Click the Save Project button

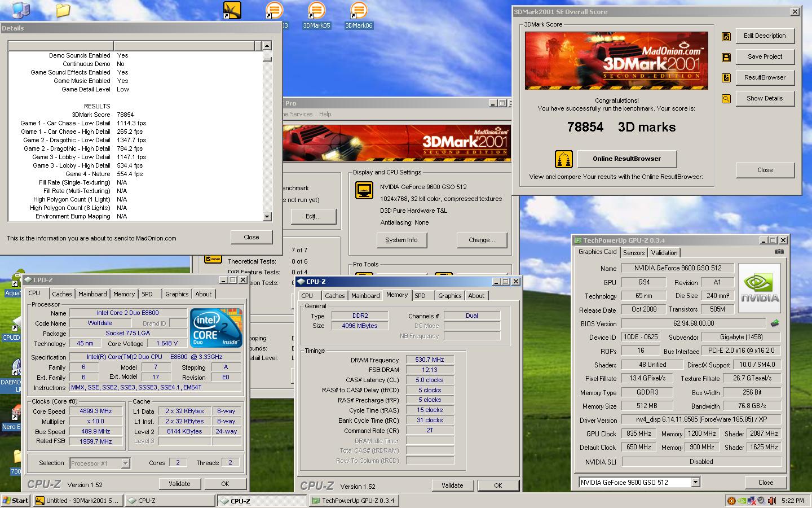765,57
